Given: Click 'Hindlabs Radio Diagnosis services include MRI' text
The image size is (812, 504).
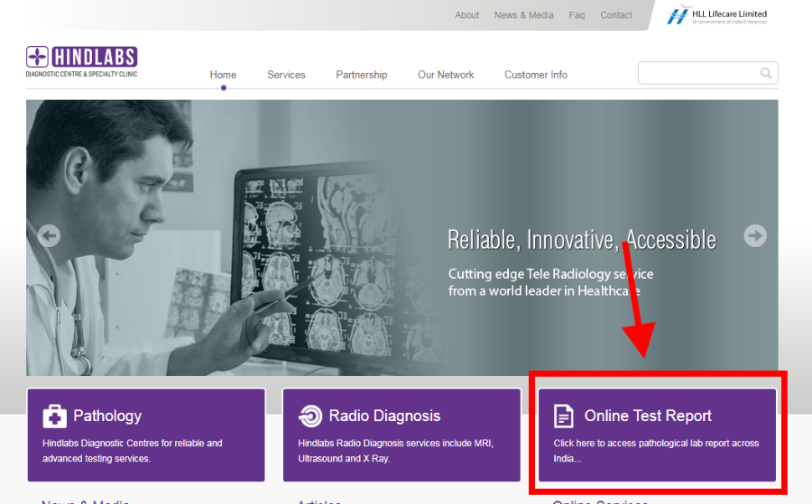Looking at the screenshot, I should pos(396,451).
